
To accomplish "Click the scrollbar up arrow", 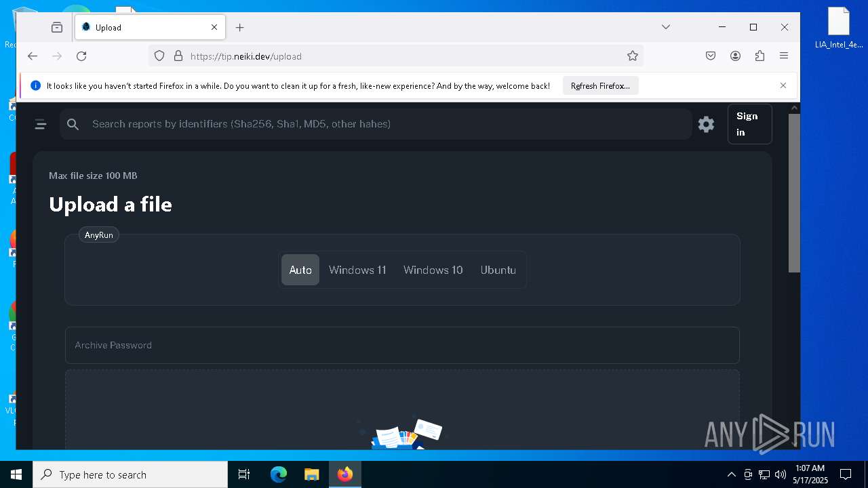I will pyautogui.click(x=794, y=108).
